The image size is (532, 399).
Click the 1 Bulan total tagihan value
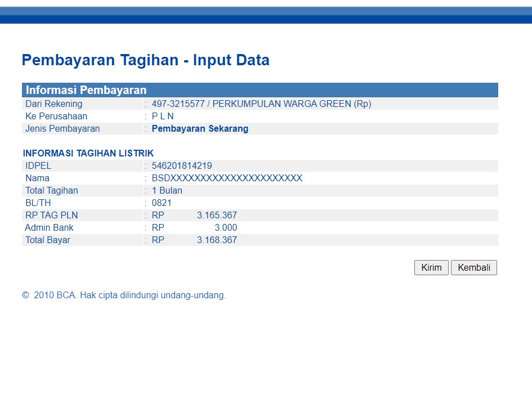click(167, 191)
